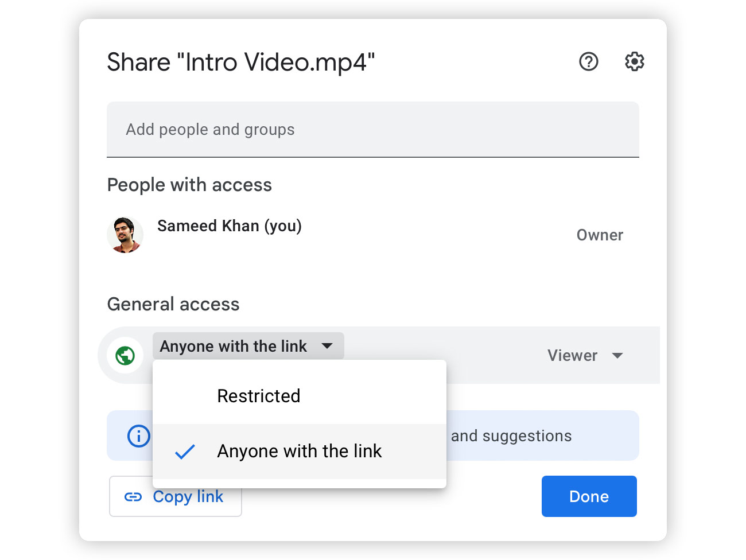Open sharing settings gear icon
Image resolution: width=746 pixels, height=560 pixels.
(x=634, y=61)
